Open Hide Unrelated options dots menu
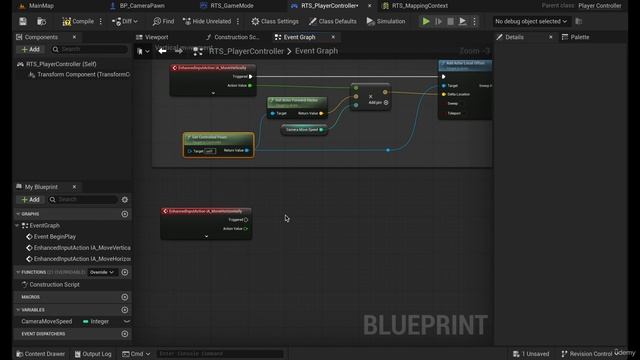Screen dimensions: 640x360 click(238, 21)
